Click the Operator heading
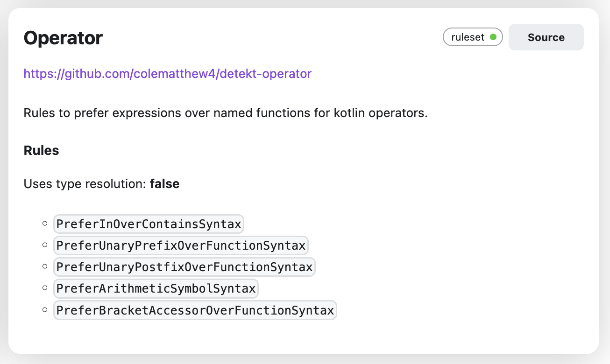 click(63, 38)
